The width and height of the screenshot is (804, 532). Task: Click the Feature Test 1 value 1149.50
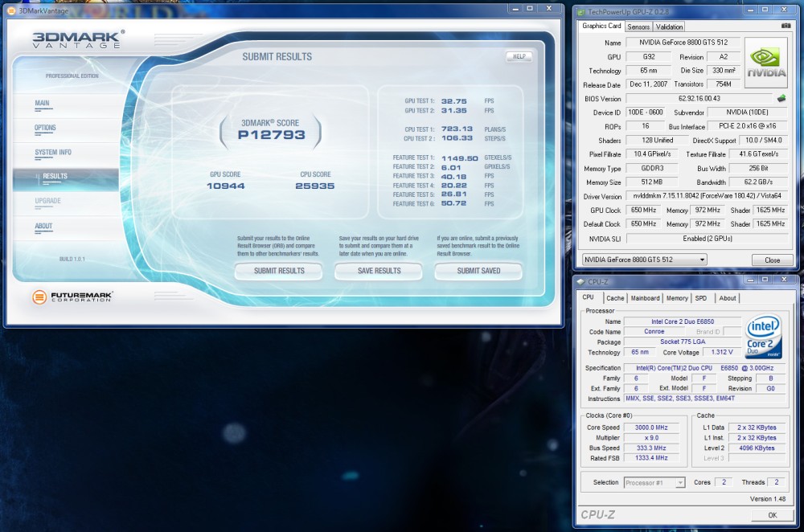click(459, 158)
